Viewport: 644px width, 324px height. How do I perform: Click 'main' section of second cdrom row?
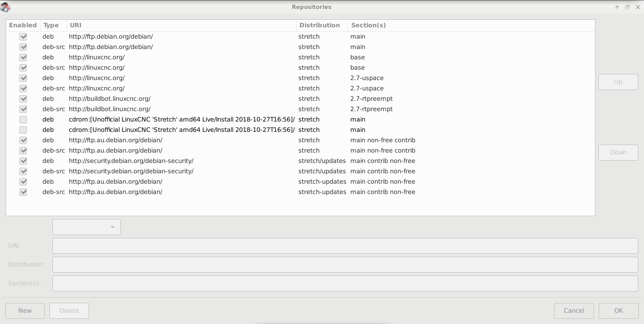pyautogui.click(x=358, y=130)
